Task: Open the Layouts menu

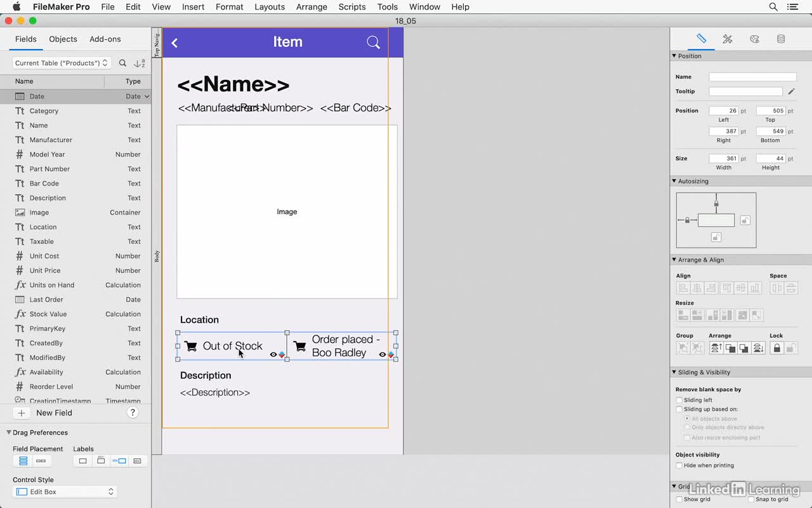Action: click(x=270, y=7)
